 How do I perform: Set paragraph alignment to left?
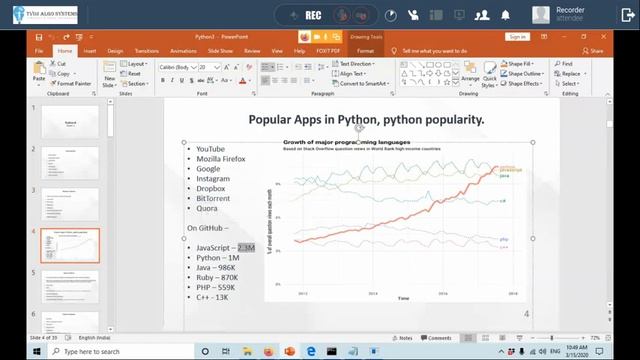click(x=265, y=81)
